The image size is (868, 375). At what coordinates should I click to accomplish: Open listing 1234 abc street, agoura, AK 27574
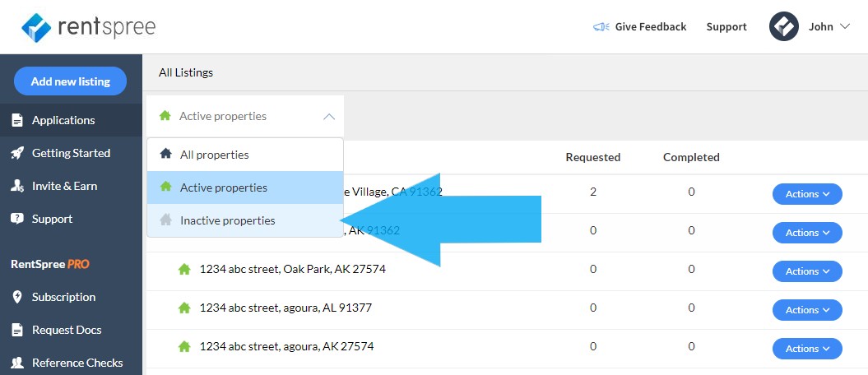tap(287, 347)
